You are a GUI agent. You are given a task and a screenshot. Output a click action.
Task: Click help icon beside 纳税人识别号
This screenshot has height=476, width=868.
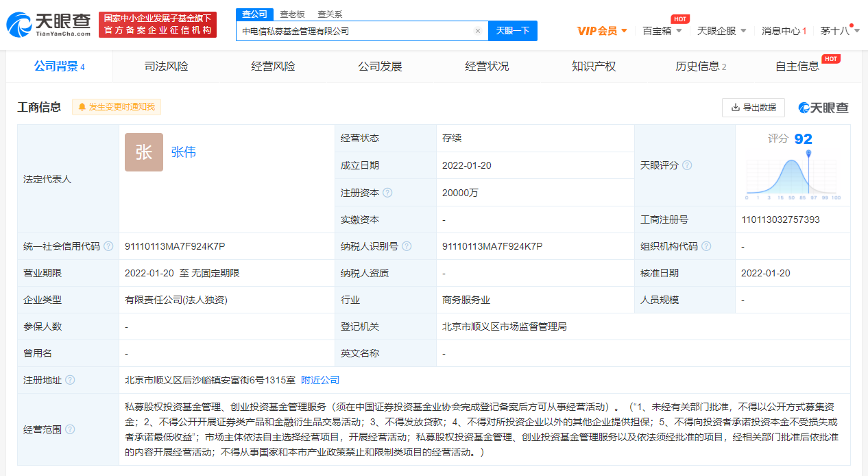(x=407, y=246)
